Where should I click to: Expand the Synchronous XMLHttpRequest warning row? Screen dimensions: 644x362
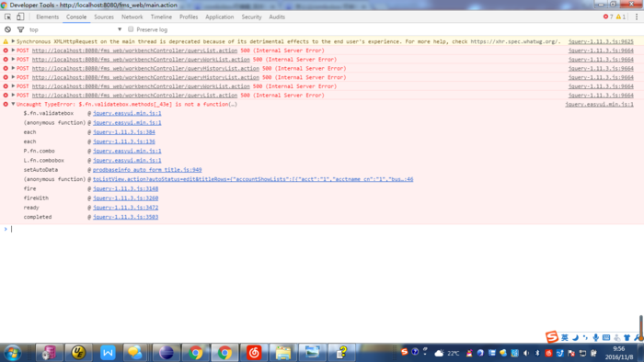[13, 41]
